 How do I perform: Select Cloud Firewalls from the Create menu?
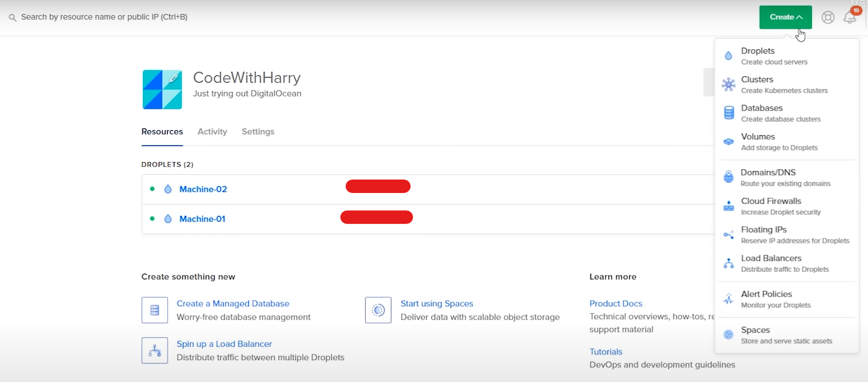[x=787, y=206]
